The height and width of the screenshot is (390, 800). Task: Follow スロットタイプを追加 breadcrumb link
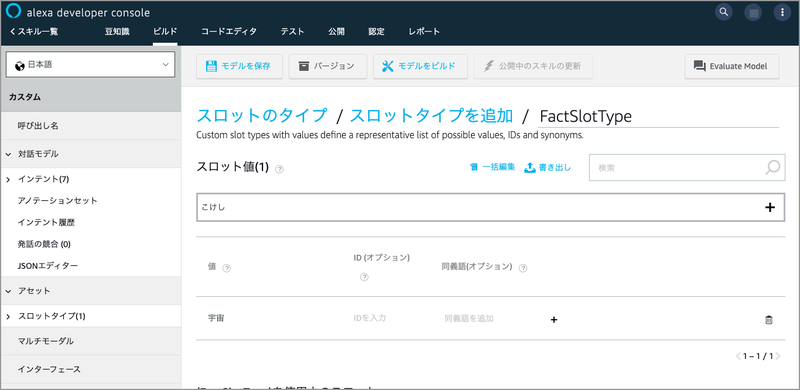[431, 116]
